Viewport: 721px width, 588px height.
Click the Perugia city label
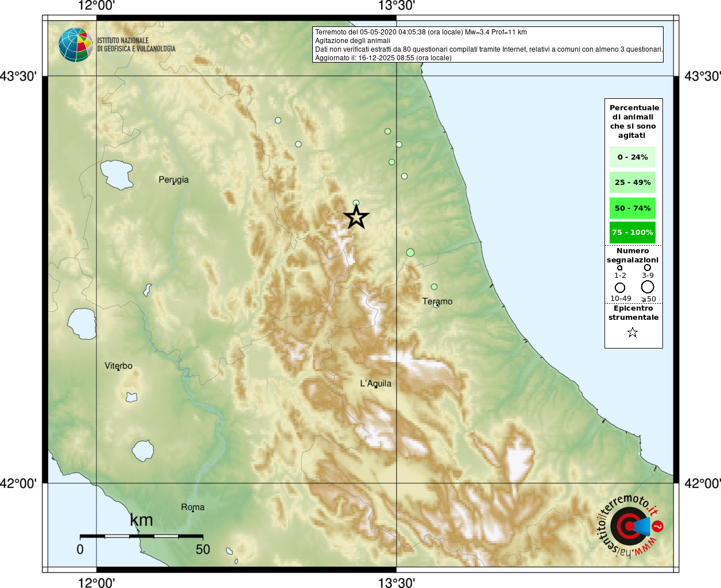pyautogui.click(x=173, y=180)
